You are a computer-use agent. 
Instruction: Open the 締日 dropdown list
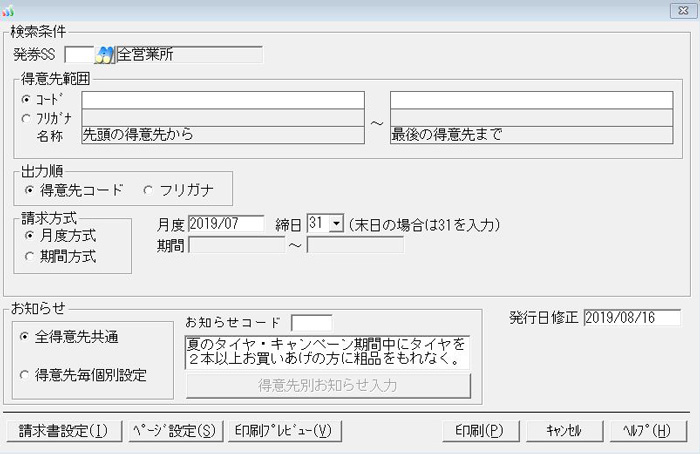[x=336, y=224]
